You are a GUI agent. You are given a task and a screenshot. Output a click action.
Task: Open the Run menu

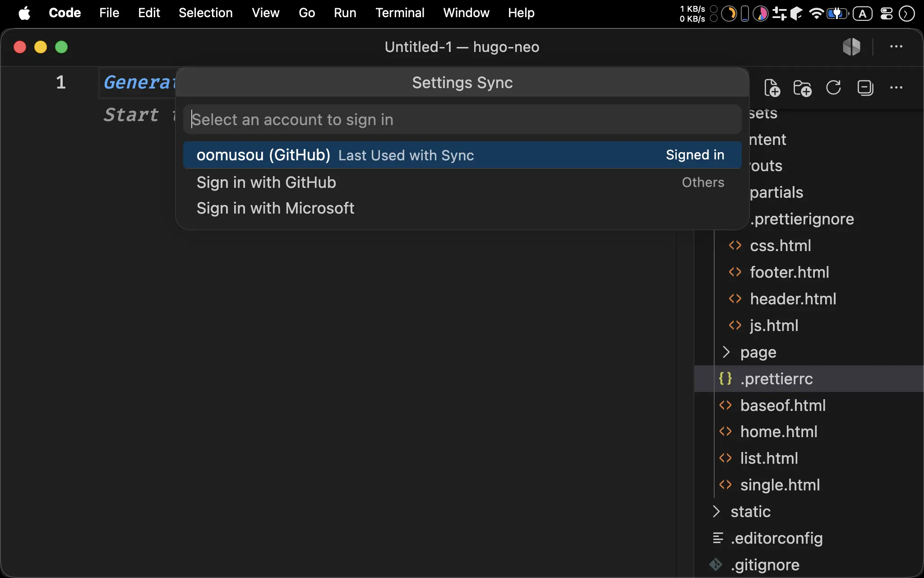pos(345,13)
